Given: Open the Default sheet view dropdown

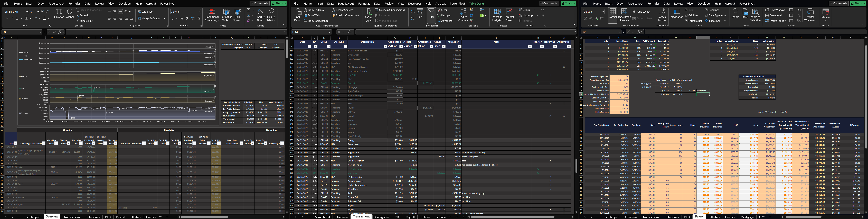Looking at the screenshot, I should tap(603, 11).
